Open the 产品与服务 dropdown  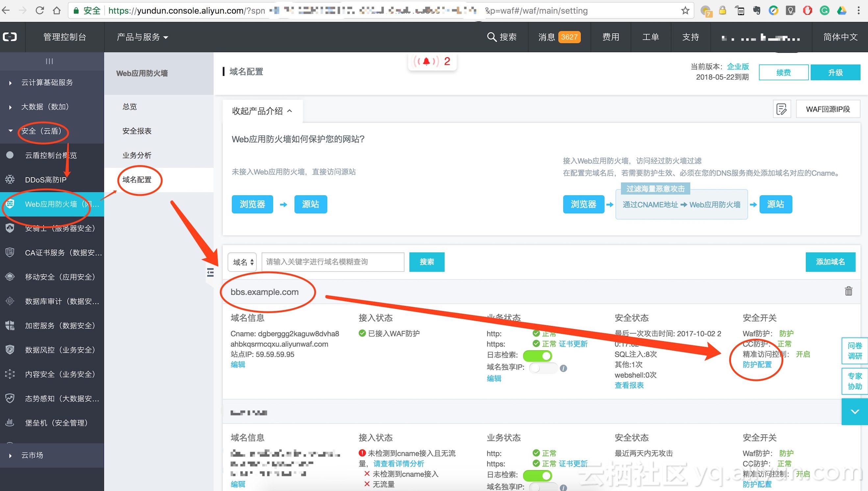[x=142, y=37]
